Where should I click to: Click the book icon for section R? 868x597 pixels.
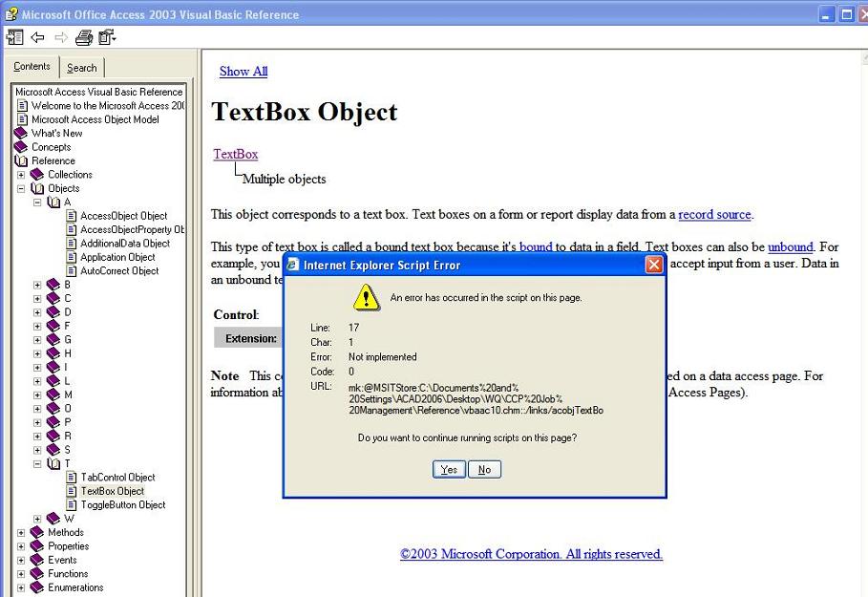point(53,436)
